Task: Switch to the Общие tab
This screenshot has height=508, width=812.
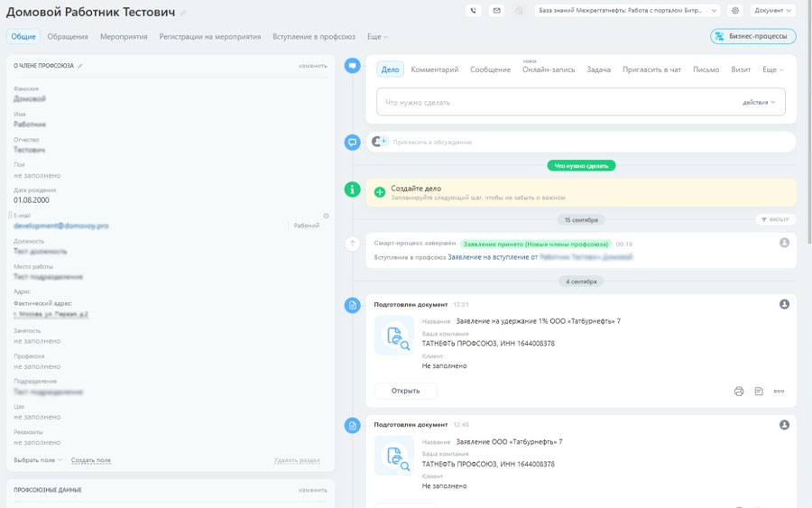Action: [23, 37]
